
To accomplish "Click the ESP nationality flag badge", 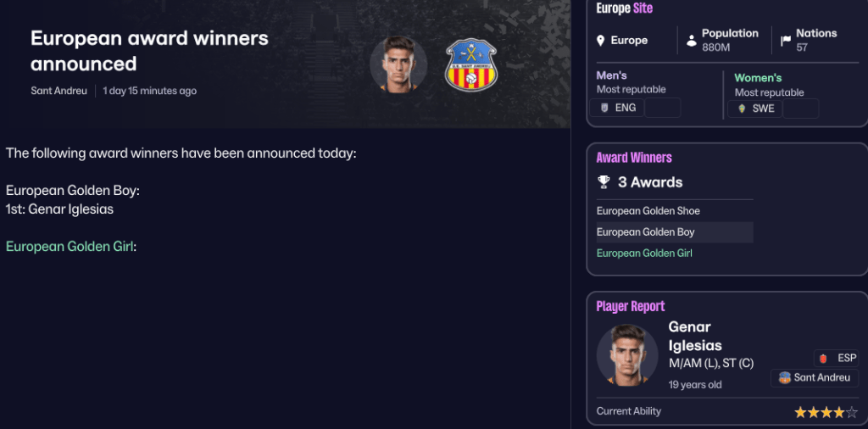I will pos(836,358).
